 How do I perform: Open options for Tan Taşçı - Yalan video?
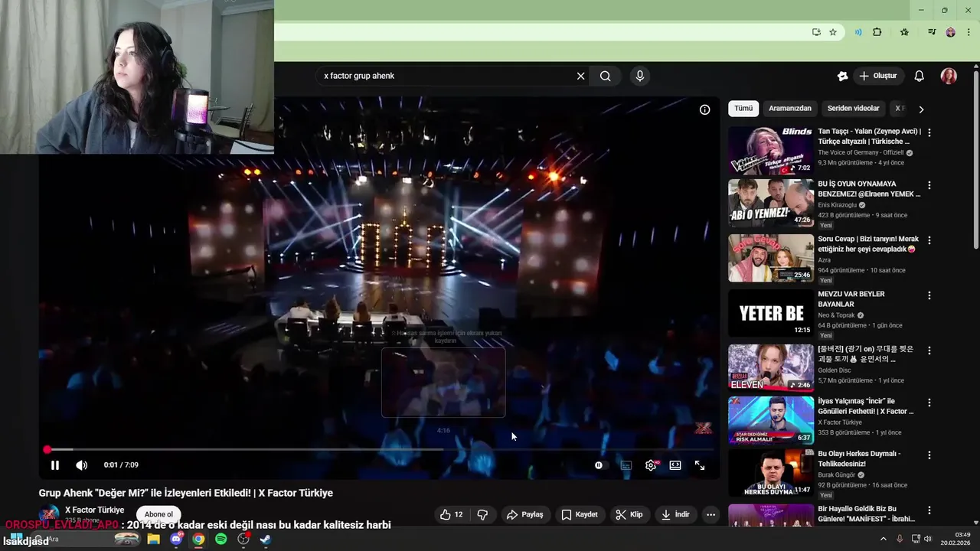coord(929,132)
